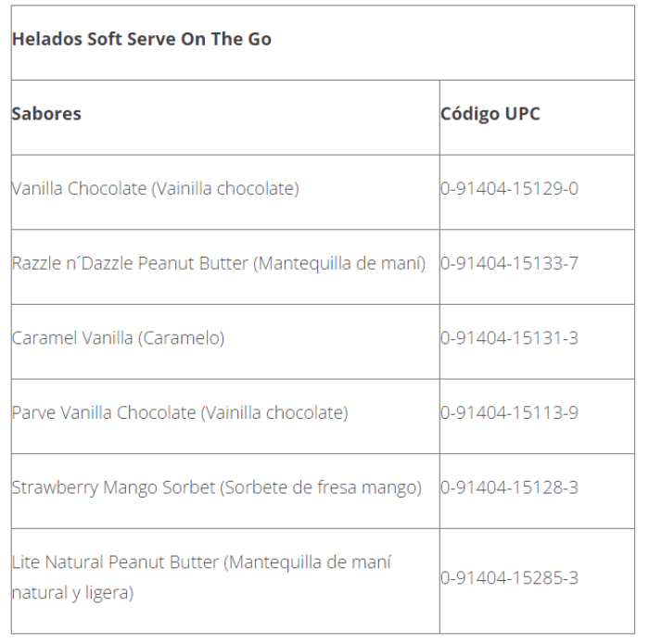Select the Strawberry Mango Sorbet flavor name

pyautogui.click(x=113, y=487)
